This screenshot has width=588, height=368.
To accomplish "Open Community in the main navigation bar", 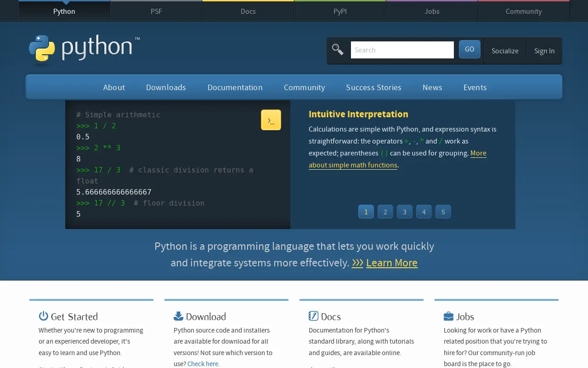I will pos(304,87).
